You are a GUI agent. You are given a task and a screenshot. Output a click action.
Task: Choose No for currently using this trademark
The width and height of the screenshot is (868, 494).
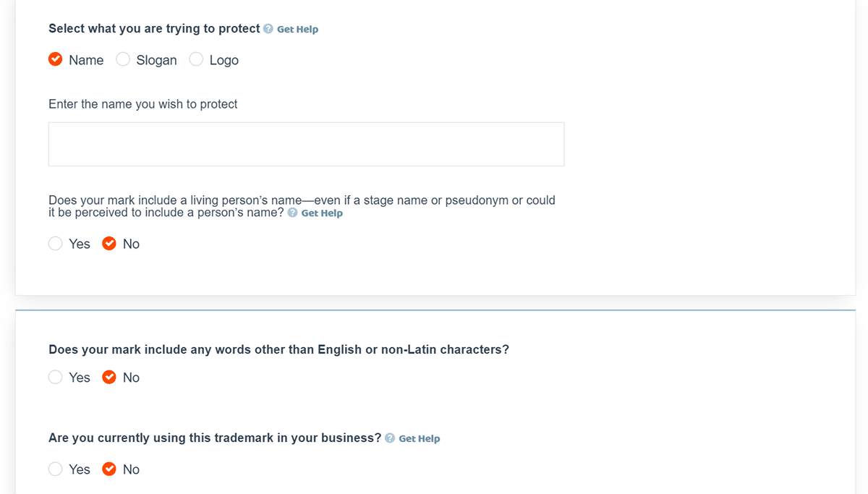(109, 469)
